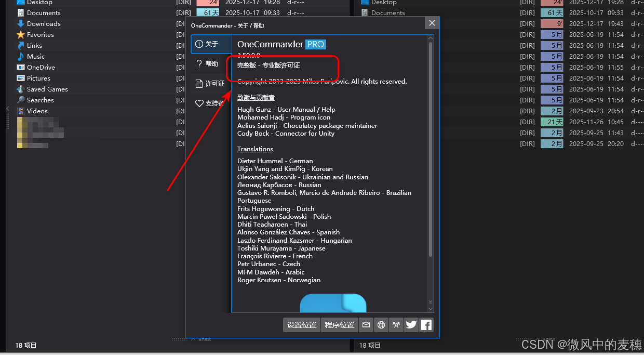Click the 21天 age tag
Image resolution: width=644 pixels, height=355 pixels.
[552, 122]
